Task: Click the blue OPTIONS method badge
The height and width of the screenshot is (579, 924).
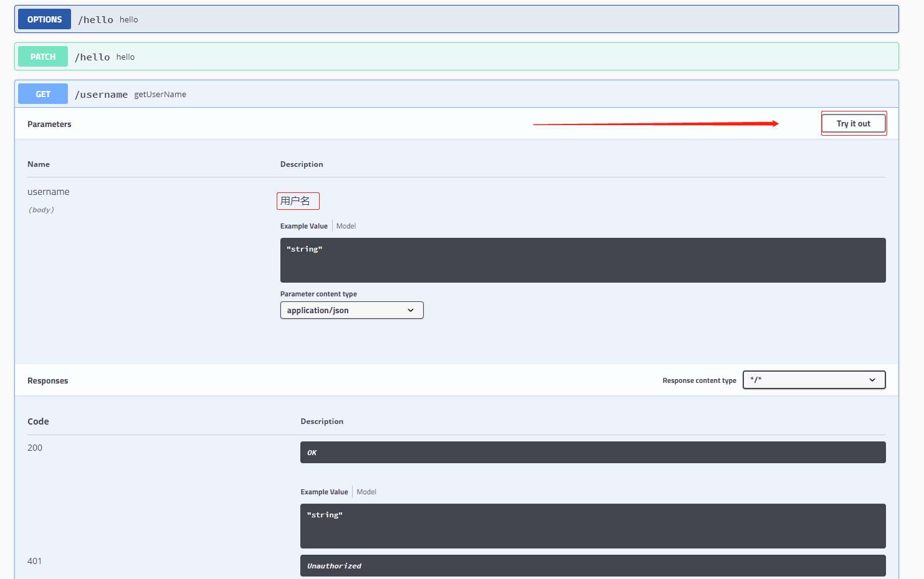Action: [x=44, y=19]
